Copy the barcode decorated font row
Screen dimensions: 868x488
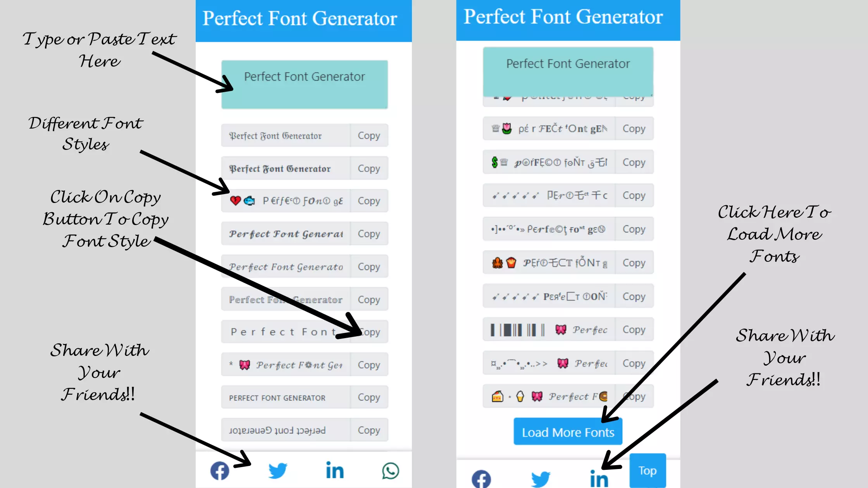(x=634, y=330)
